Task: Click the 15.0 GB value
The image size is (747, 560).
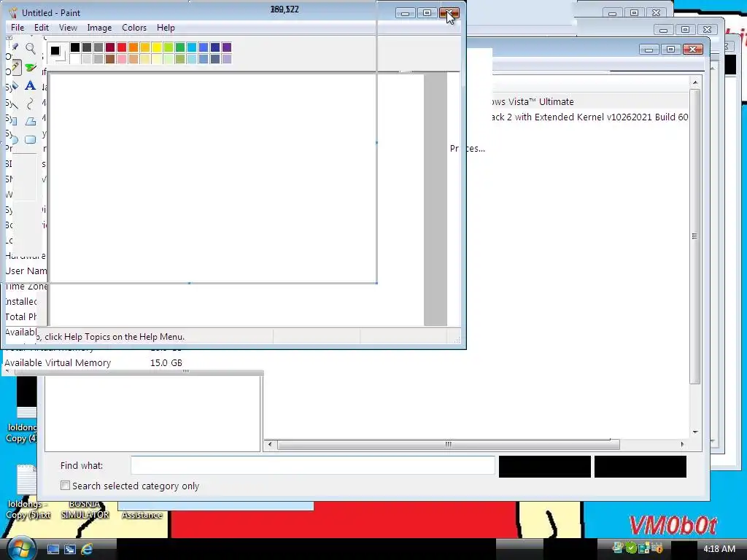Action: point(166,363)
